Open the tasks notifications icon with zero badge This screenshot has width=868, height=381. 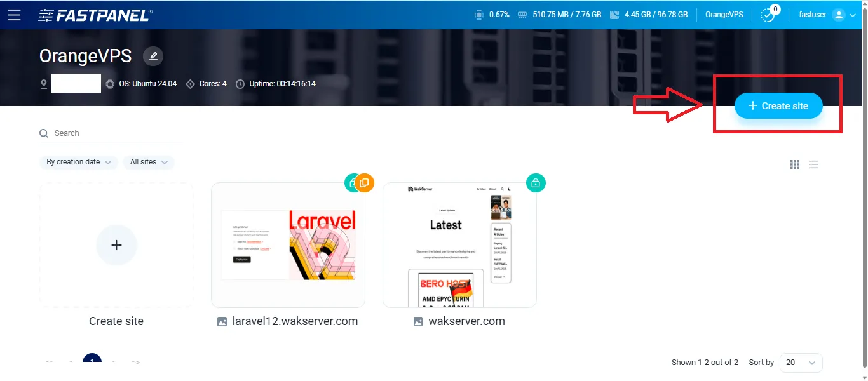(768, 15)
